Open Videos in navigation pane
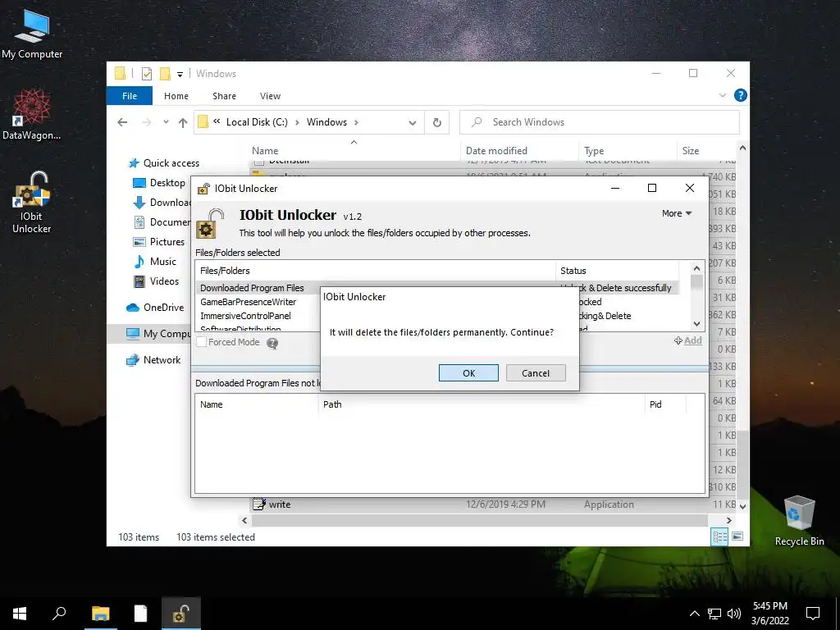The image size is (840, 630). point(157,281)
